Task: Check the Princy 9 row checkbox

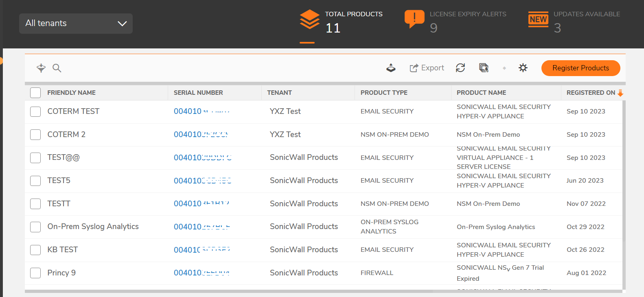Action: [x=35, y=273]
